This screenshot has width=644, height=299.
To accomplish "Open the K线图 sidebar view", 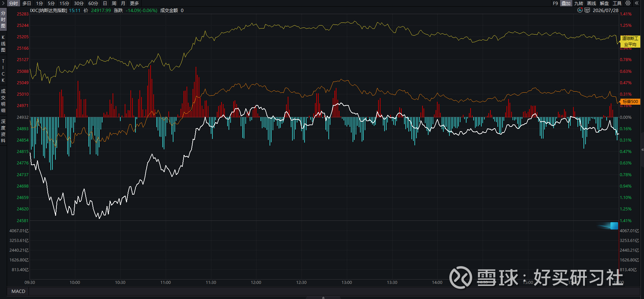I will [x=3, y=44].
